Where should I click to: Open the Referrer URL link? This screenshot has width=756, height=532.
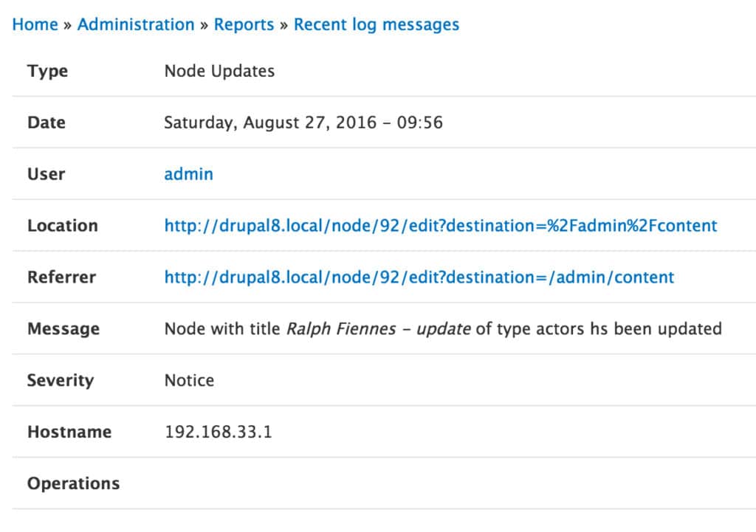click(419, 277)
